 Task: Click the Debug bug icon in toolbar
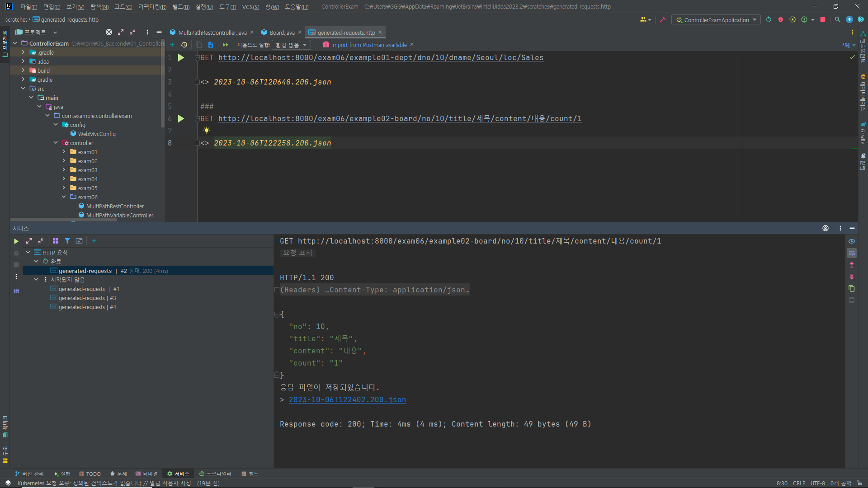coord(780,20)
